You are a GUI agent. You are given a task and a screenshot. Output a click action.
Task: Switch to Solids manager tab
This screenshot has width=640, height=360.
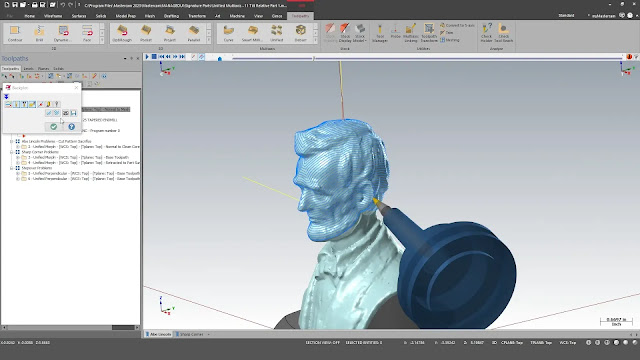point(58,69)
